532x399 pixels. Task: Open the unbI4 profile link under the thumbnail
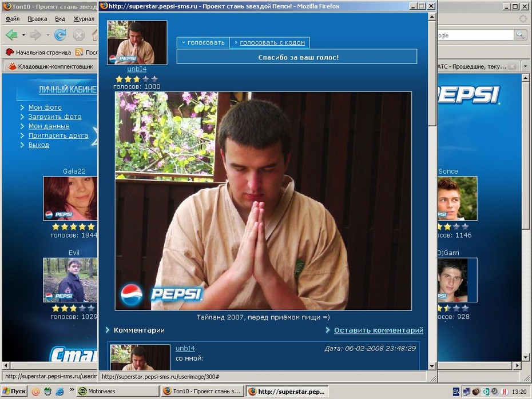(x=137, y=69)
